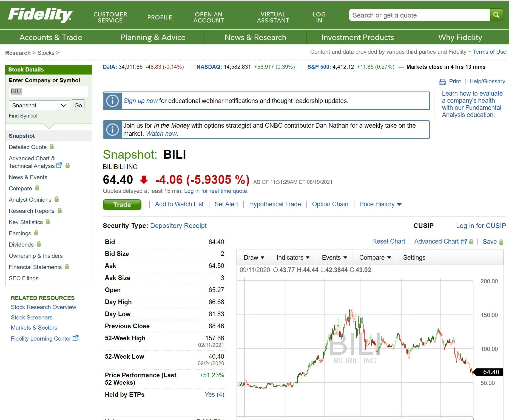Image resolution: width=509 pixels, height=420 pixels.
Task: Open Planning & Advice menu
Action: 153,37
